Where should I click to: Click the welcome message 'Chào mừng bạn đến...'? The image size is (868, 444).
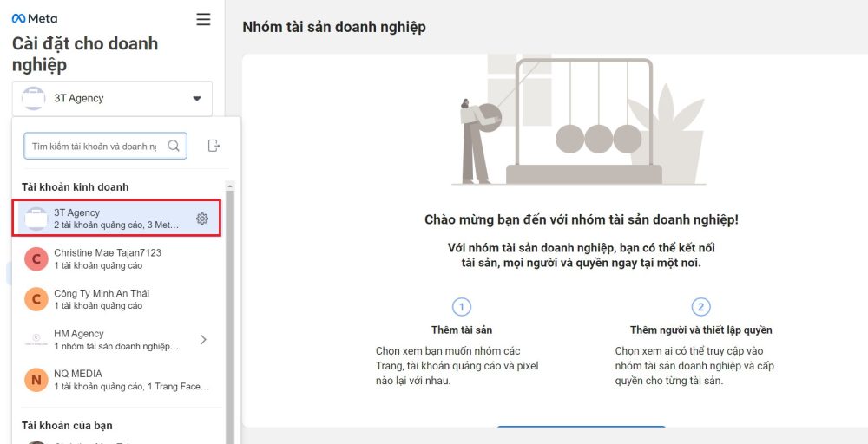click(x=582, y=219)
